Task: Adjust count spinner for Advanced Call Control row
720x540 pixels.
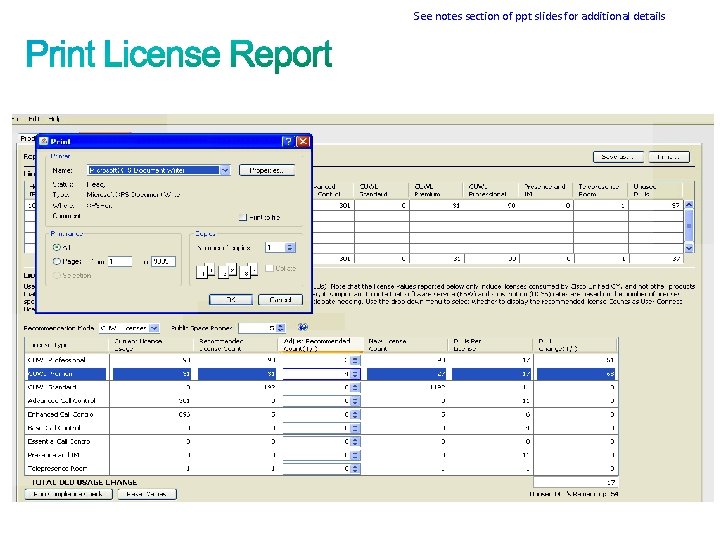Action: [354, 401]
